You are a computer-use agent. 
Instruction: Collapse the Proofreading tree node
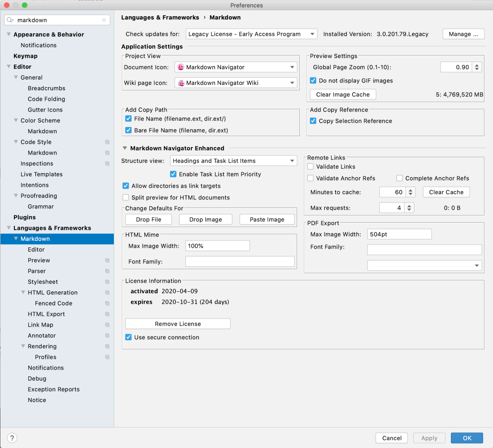(x=16, y=195)
